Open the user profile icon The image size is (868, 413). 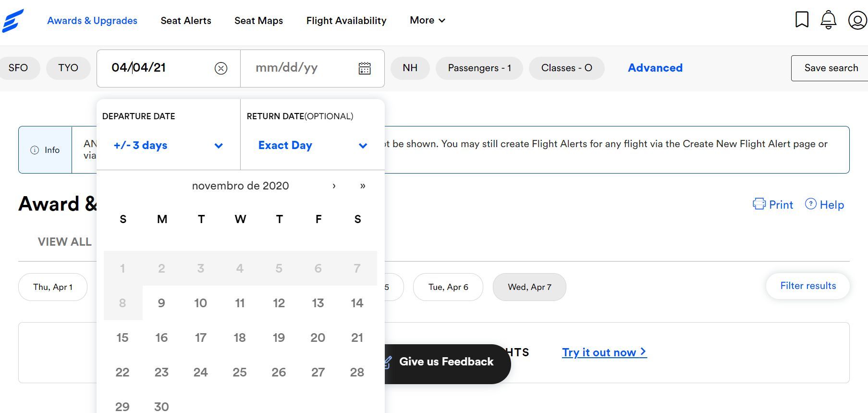(x=857, y=20)
